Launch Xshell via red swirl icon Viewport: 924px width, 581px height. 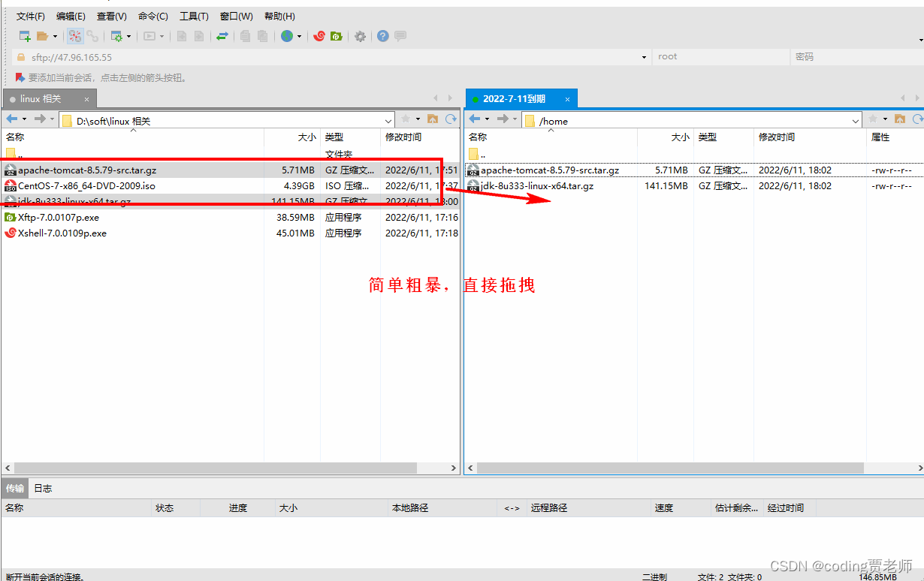[319, 36]
